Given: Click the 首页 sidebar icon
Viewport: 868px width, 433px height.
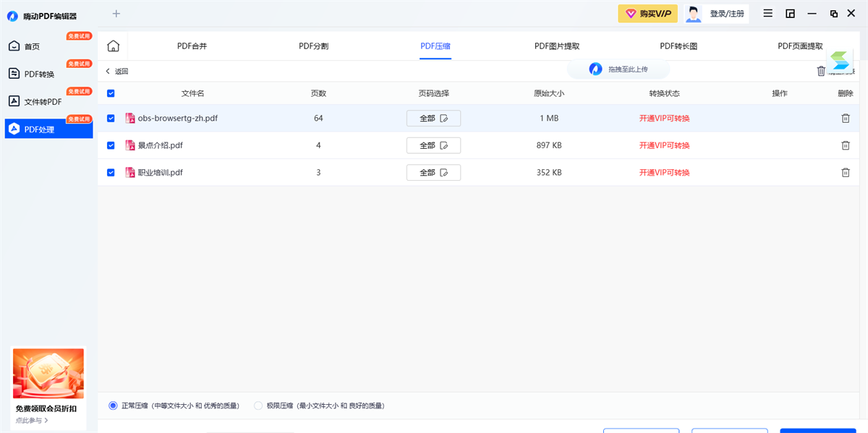Looking at the screenshot, I should (x=14, y=46).
